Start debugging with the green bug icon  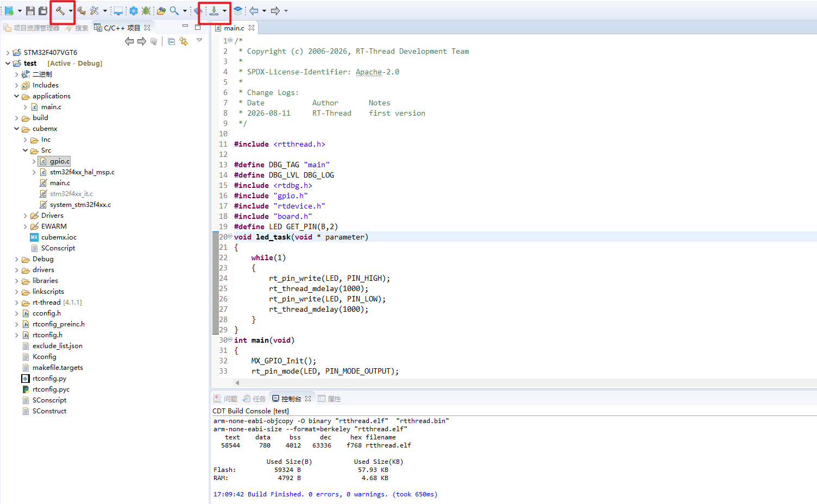(146, 11)
